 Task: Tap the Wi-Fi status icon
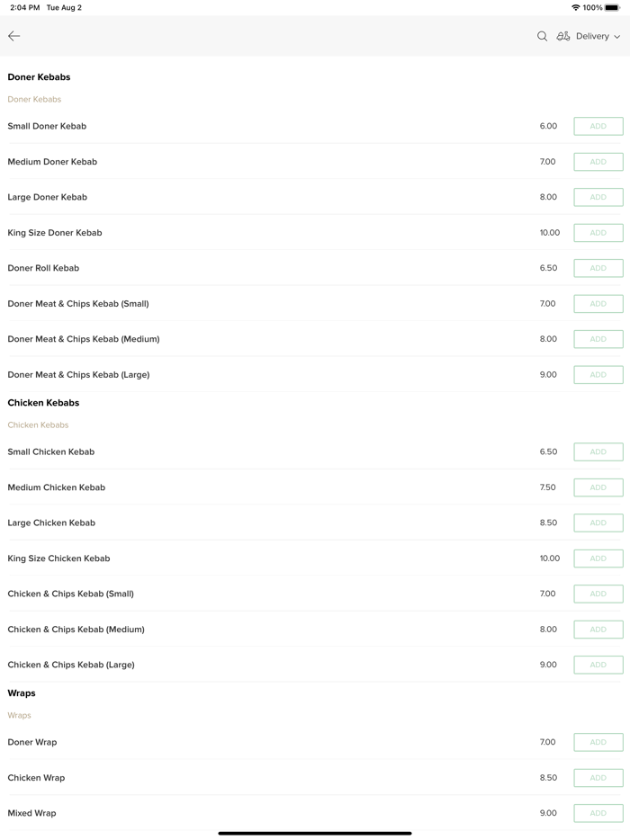(x=575, y=7)
